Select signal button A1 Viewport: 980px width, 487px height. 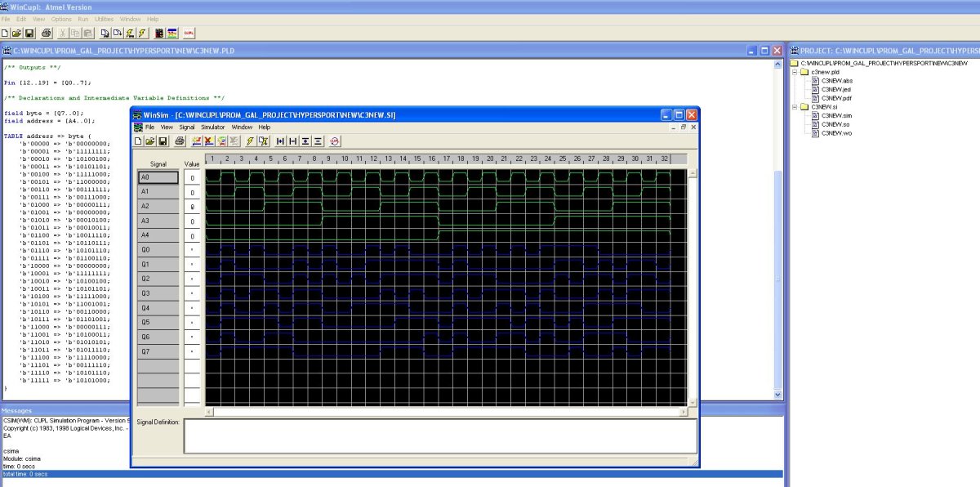(x=158, y=192)
